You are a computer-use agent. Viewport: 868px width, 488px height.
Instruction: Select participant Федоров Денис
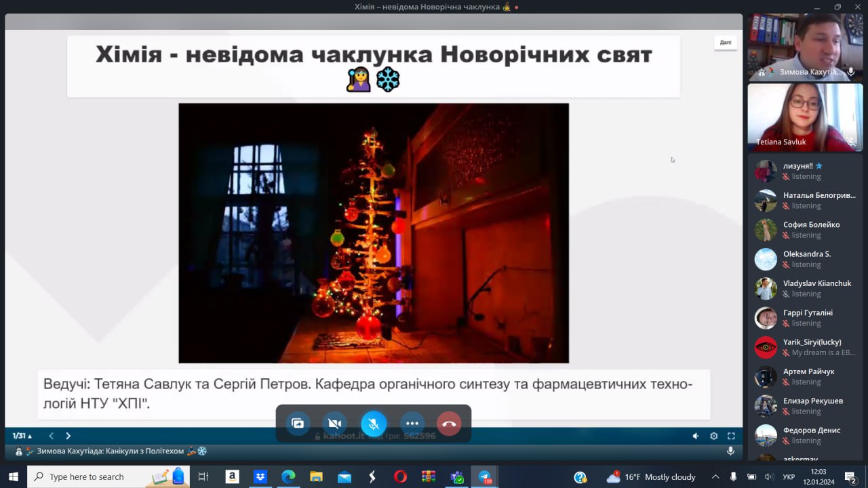coord(805,435)
